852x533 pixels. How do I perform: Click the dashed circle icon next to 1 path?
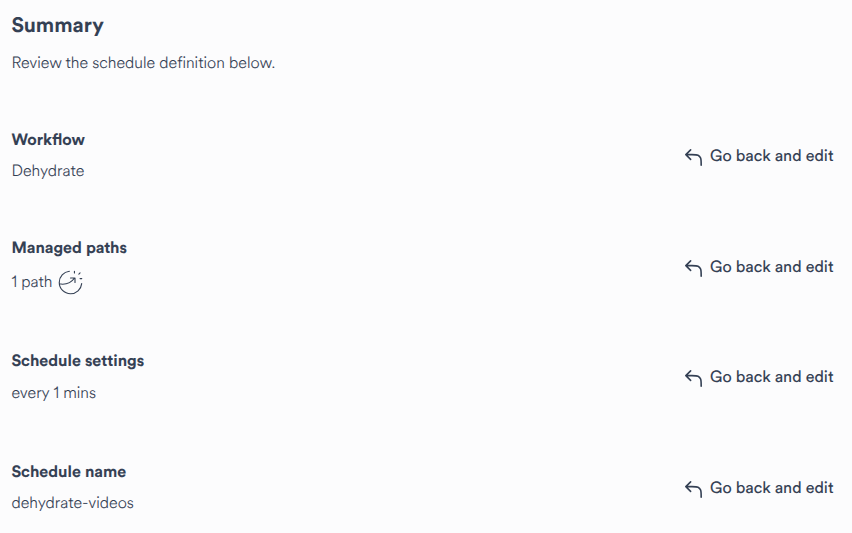point(70,283)
